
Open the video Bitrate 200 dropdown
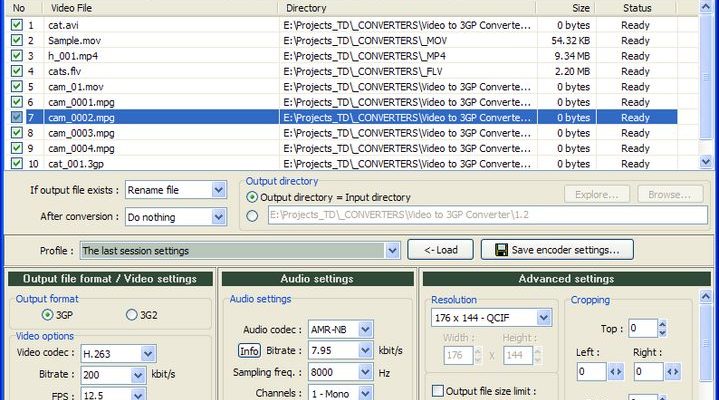pos(138,375)
